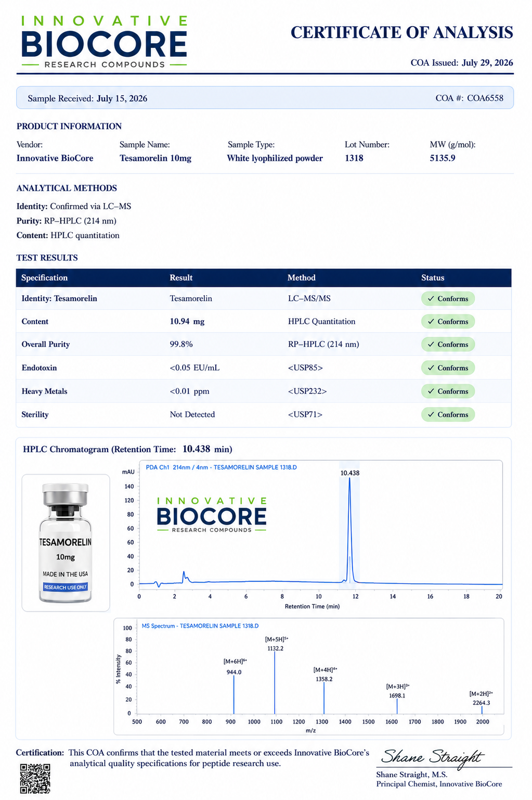Screen dimensions: 532x800
Task: Click the vendor value 'Innovative BioCore'
Action: click(55, 158)
